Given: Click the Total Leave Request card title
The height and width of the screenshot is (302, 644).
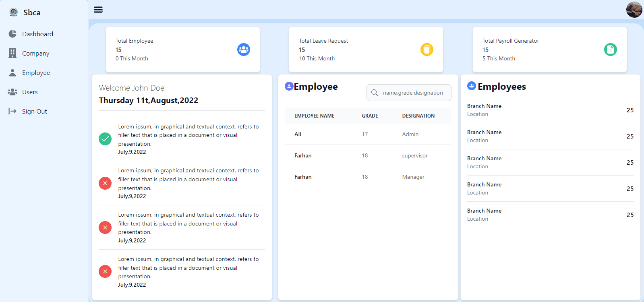Looking at the screenshot, I should (x=323, y=41).
